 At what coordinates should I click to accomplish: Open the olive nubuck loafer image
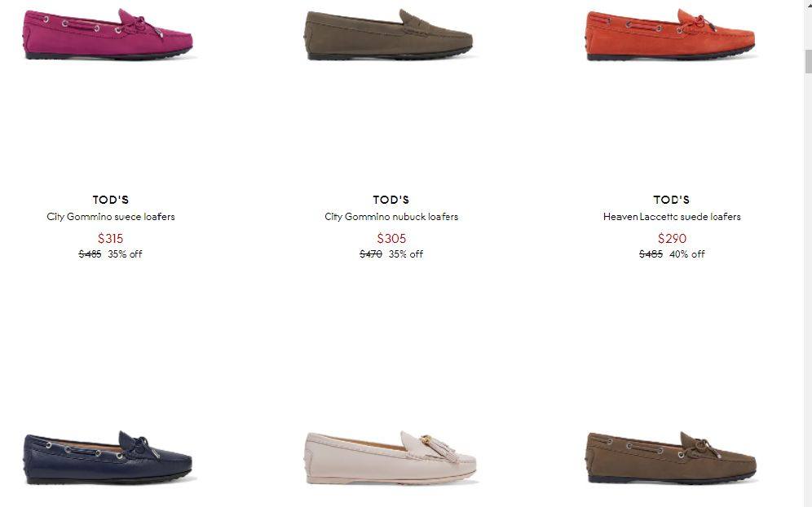coord(388,35)
